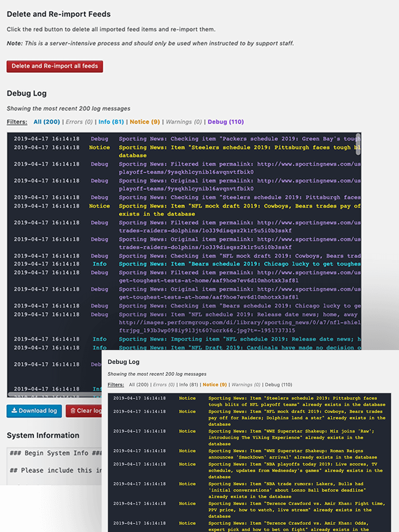
Task: Download the debug log
Action: pyautogui.click(x=34, y=411)
